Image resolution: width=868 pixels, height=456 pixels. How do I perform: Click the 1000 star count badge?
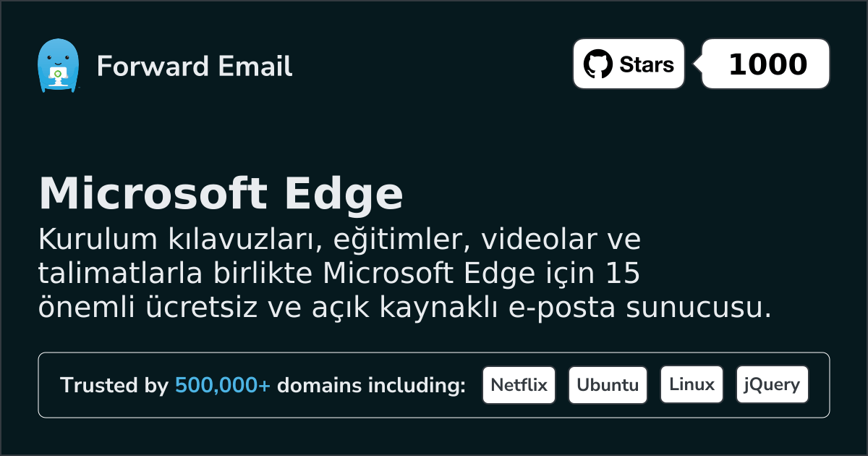tap(767, 64)
